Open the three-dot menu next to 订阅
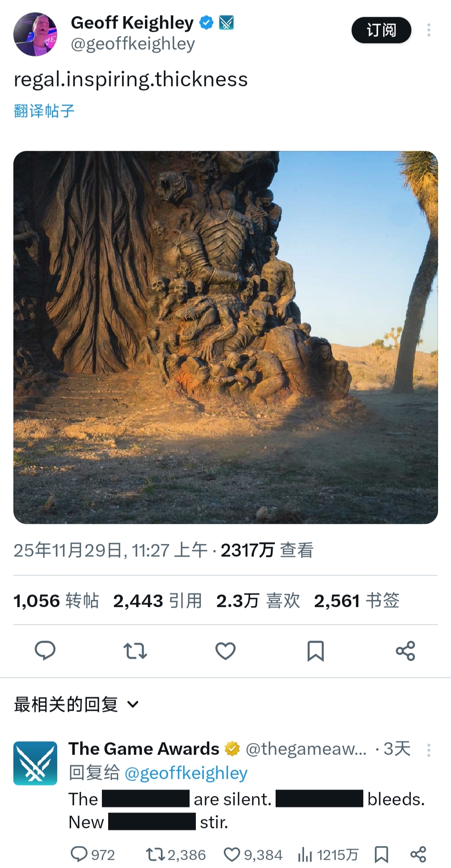 428,30
